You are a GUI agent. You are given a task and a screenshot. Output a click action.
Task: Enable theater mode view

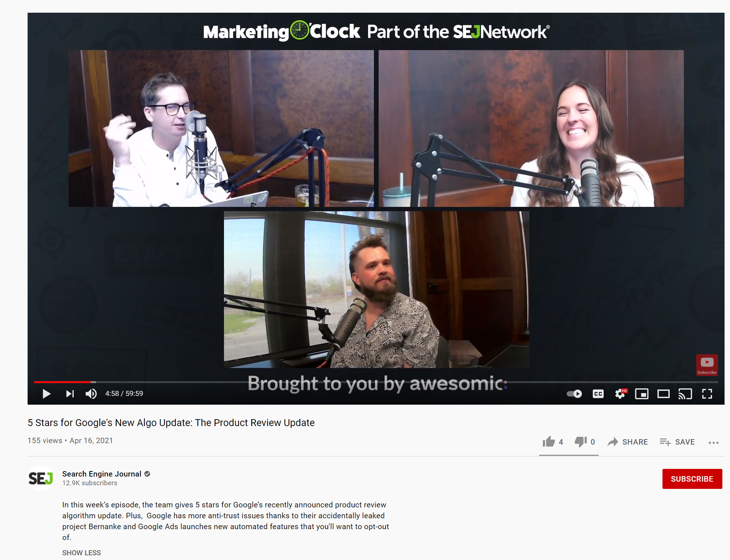(663, 394)
